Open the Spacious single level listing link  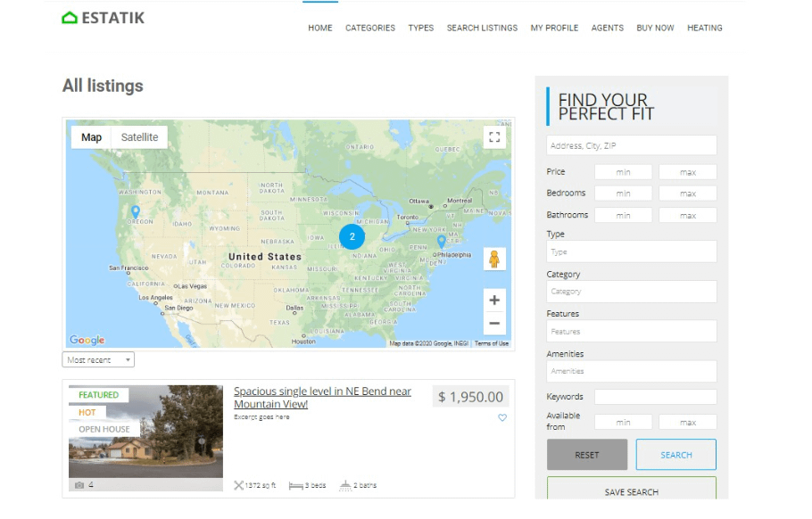tap(322, 398)
